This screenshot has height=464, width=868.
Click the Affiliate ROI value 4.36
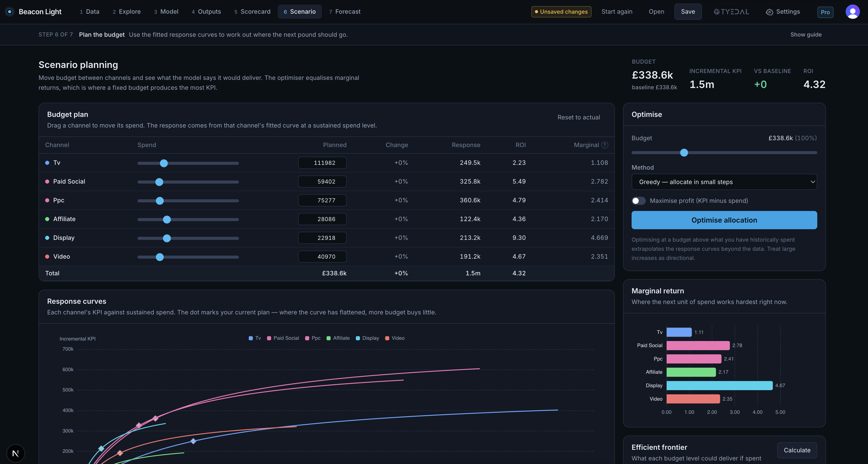pyautogui.click(x=519, y=219)
